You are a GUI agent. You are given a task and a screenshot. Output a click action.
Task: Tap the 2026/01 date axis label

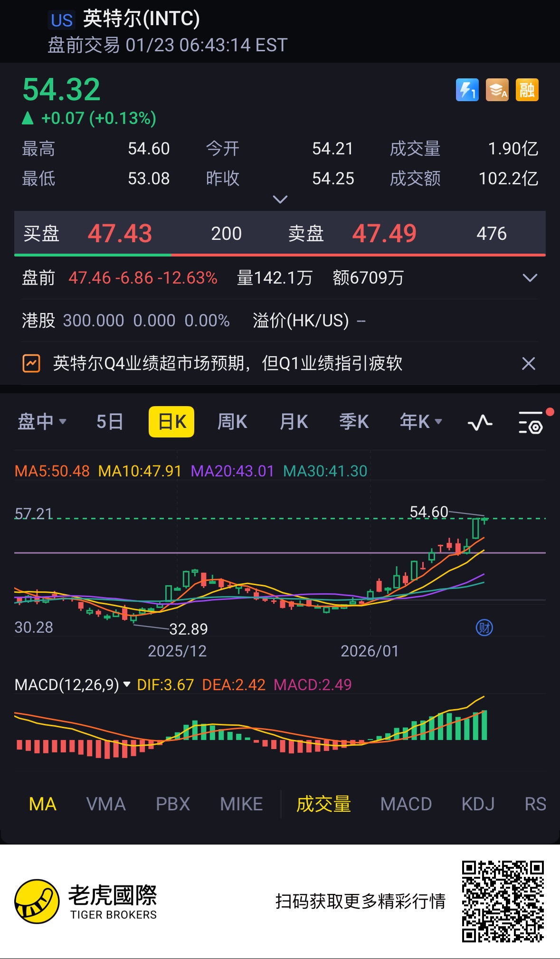point(370,651)
